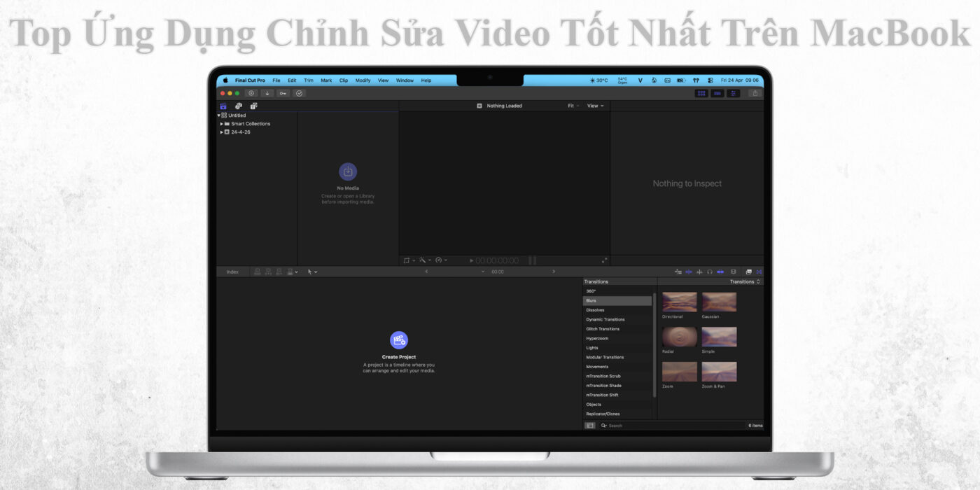Open Background Tasks checkmark icon
The height and width of the screenshot is (490, 980).
299,93
